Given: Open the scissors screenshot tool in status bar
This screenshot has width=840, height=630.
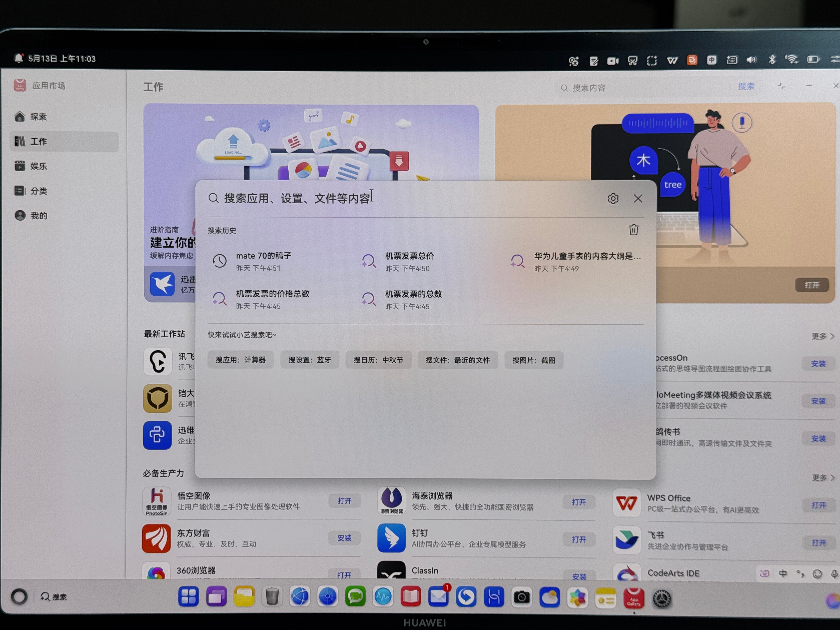Looking at the screenshot, I should (632, 61).
